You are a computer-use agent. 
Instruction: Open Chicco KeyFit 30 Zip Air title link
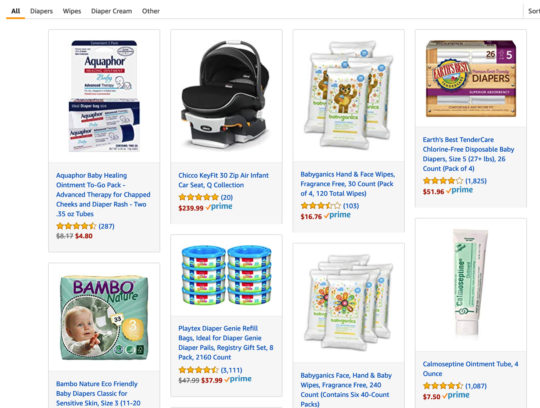[x=224, y=180]
